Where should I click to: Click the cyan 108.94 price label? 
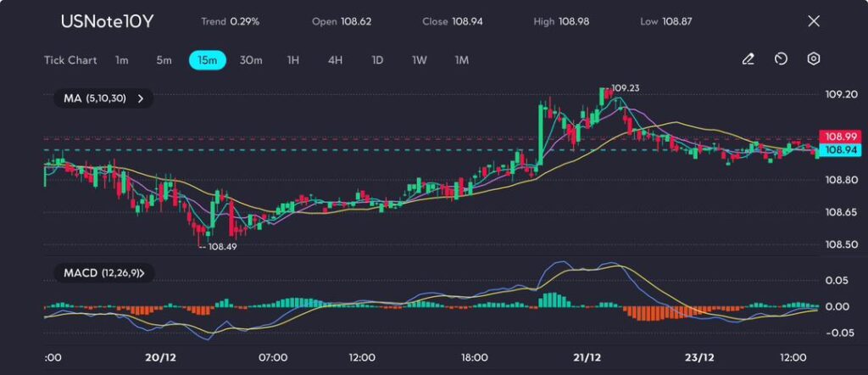tap(838, 150)
